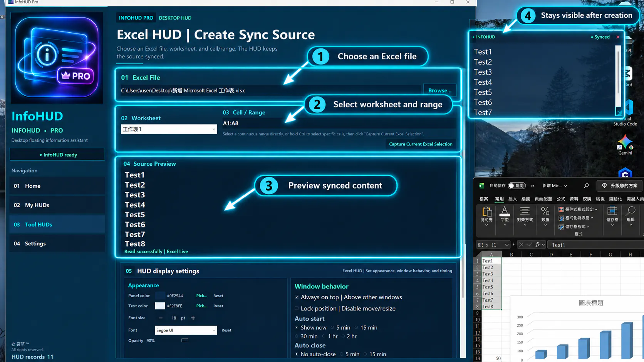Enable the Lock position checkbox

point(297,308)
